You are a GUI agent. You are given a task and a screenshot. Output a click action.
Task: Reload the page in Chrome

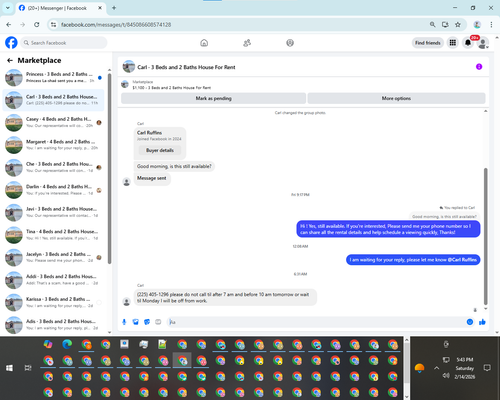click(x=37, y=24)
